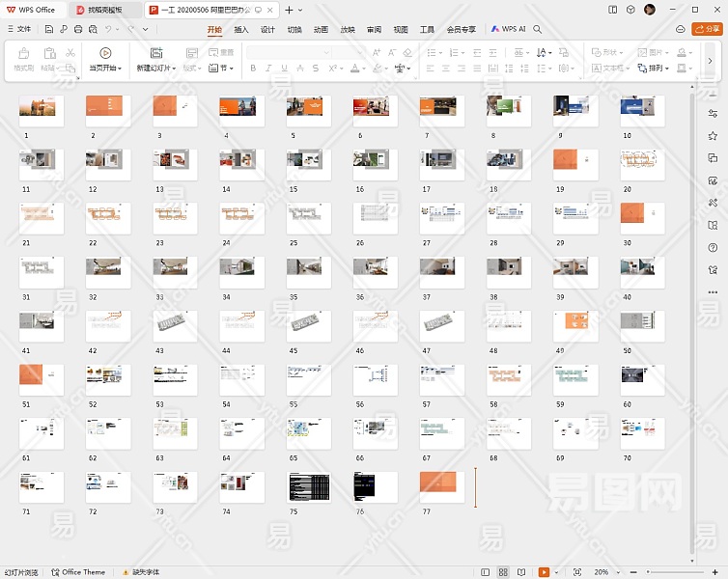Click the WPS AI button
Image resolution: width=728 pixels, height=579 pixels.
[508, 29]
